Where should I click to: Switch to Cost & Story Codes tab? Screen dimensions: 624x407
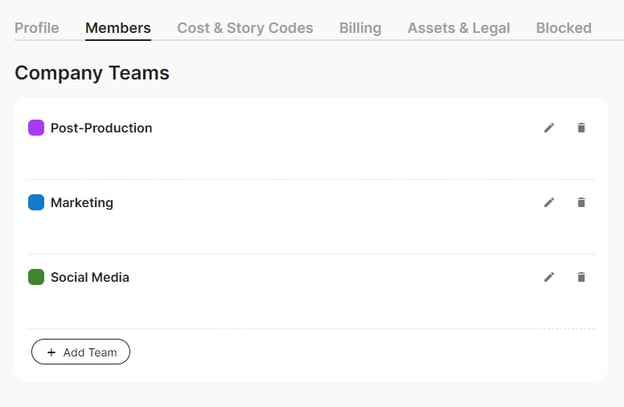pos(245,28)
